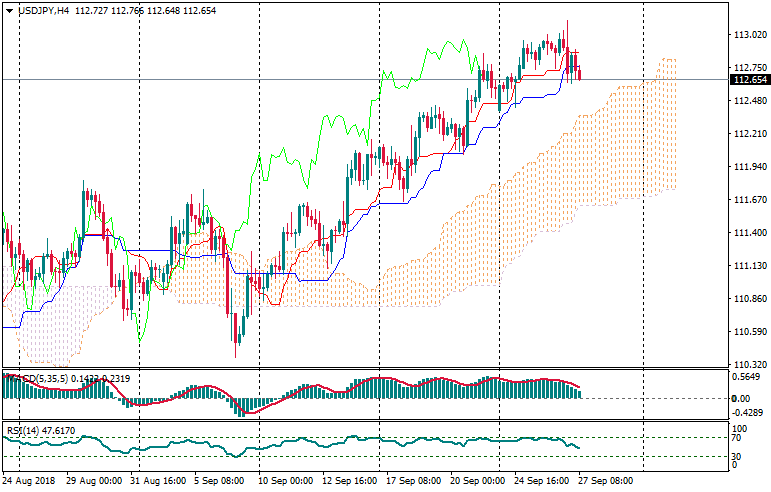771x492 pixels.
Task: Click the 24 Aug 2018 date label
Action: [x=31, y=481]
